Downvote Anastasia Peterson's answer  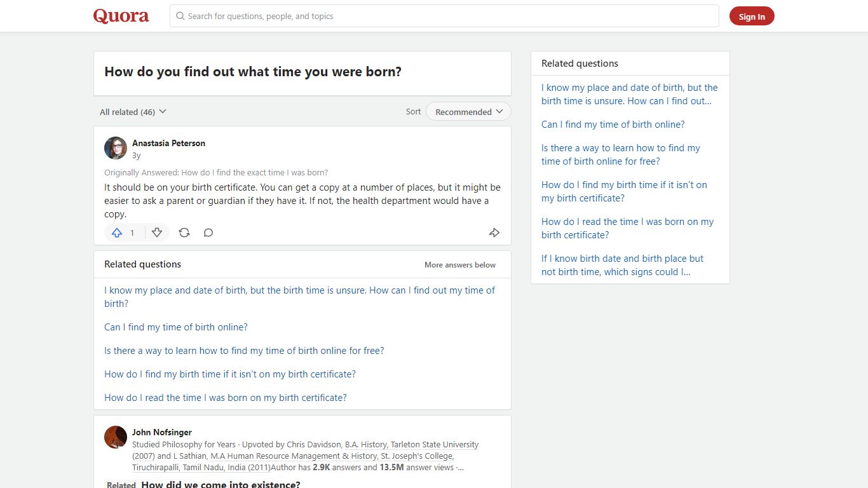(157, 233)
